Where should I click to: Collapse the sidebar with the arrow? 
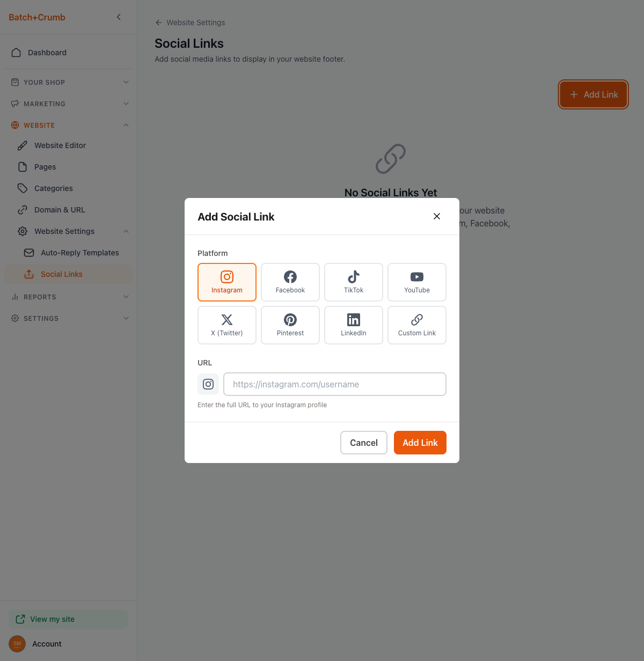pyautogui.click(x=119, y=17)
